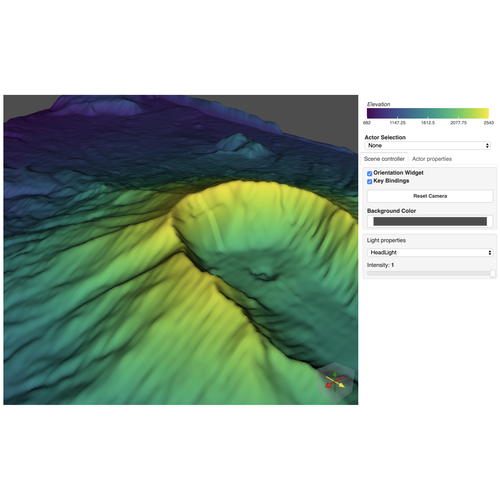Click the Elevation color scale bar

click(428, 113)
